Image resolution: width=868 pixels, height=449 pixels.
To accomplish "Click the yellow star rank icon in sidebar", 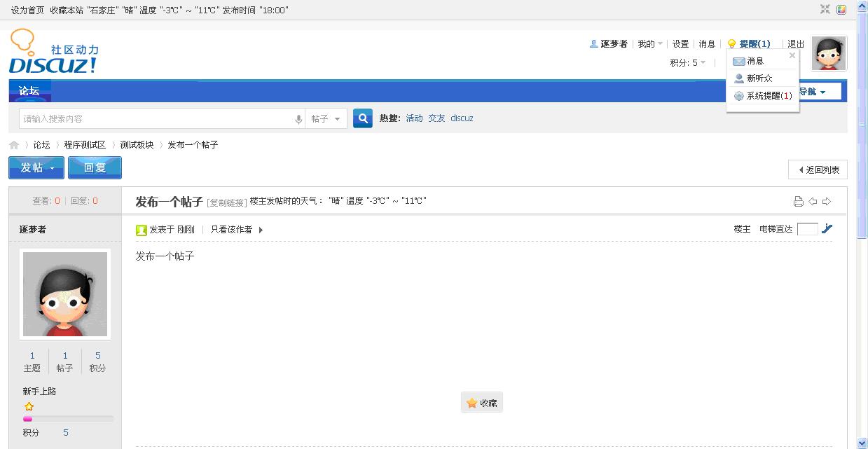I will 29,406.
